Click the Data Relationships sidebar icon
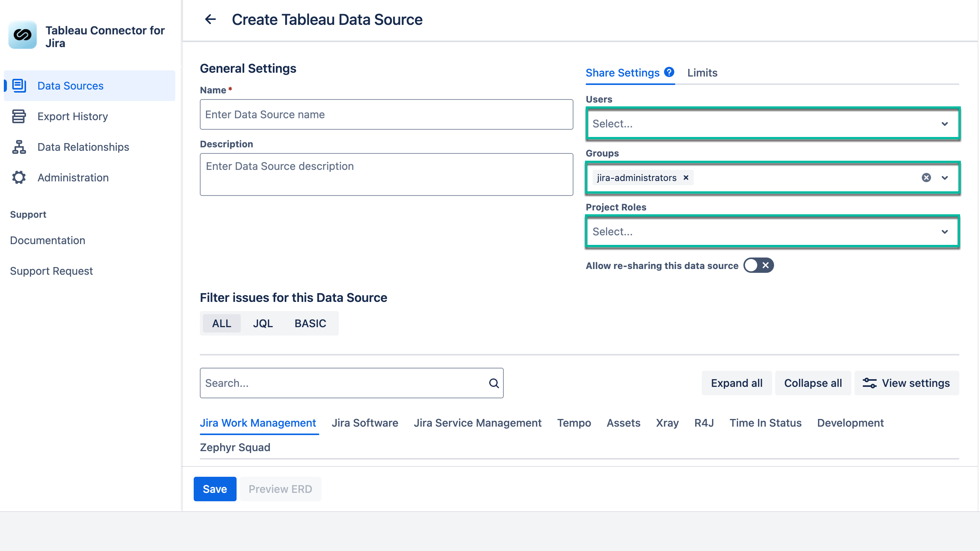 click(x=19, y=147)
